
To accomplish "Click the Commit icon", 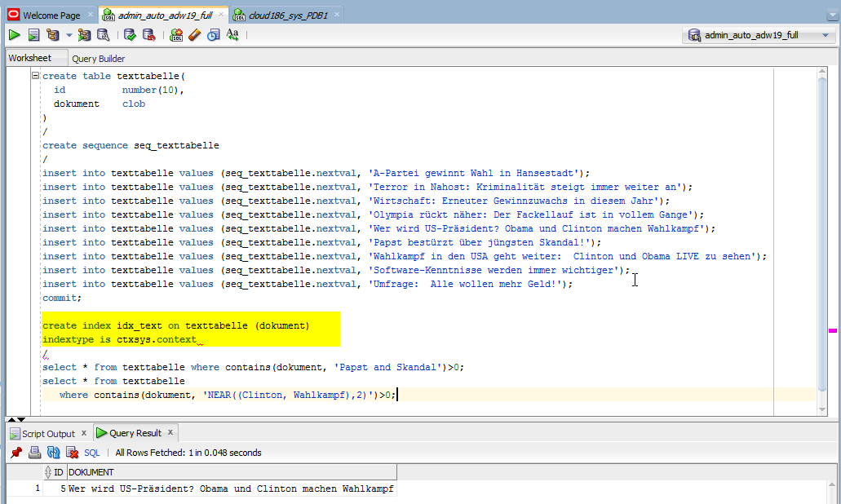I will click(130, 35).
